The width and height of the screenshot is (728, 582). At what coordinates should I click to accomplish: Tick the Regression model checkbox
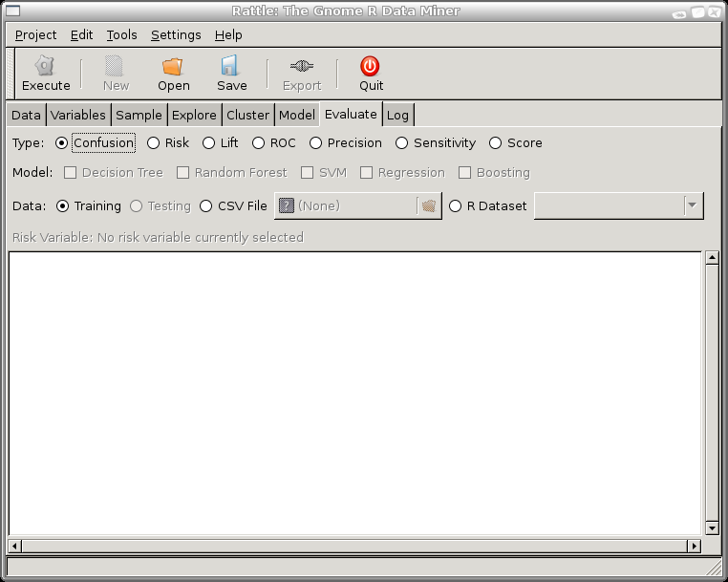[366, 172]
